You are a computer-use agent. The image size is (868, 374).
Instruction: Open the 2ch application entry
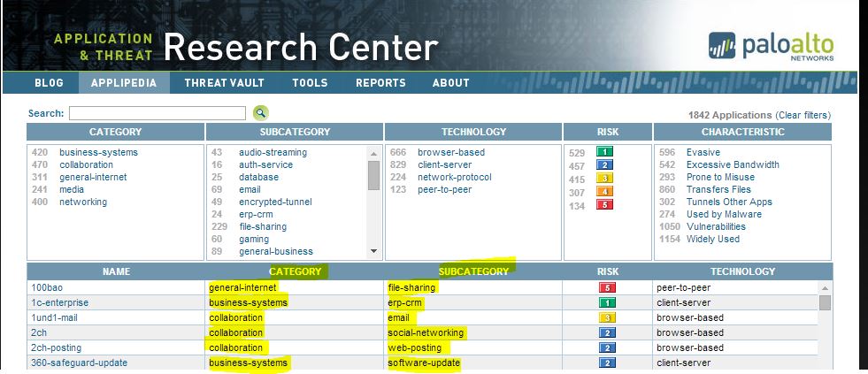tap(39, 332)
